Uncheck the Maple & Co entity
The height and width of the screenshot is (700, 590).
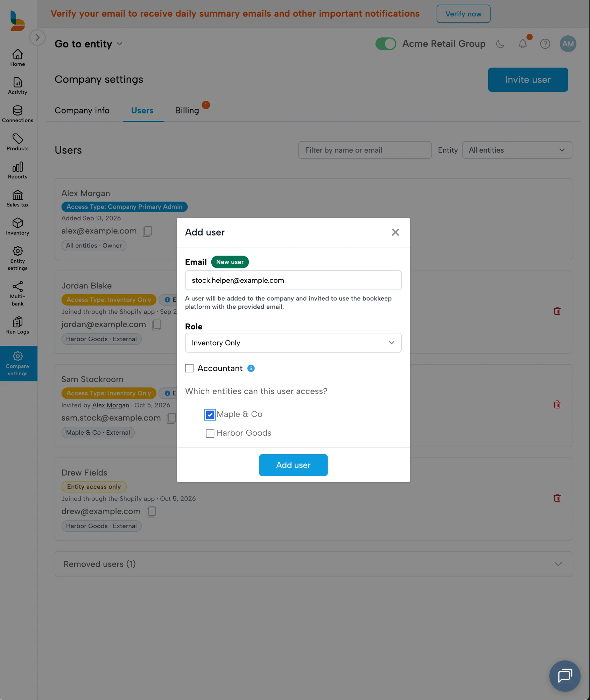click(x=210, y=415)
